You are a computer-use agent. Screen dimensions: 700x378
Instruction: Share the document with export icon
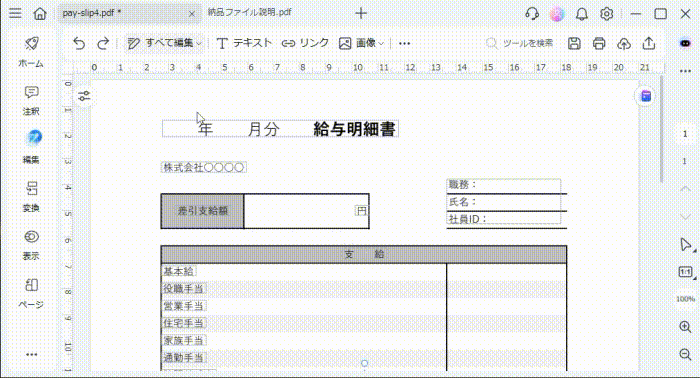(649, 43)
